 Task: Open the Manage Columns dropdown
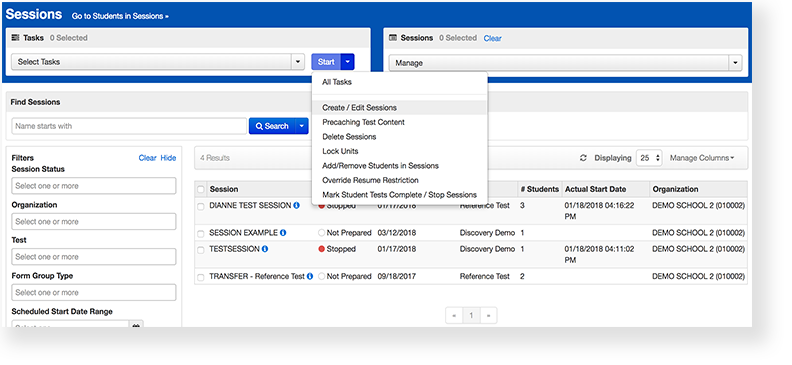point(702,158)
